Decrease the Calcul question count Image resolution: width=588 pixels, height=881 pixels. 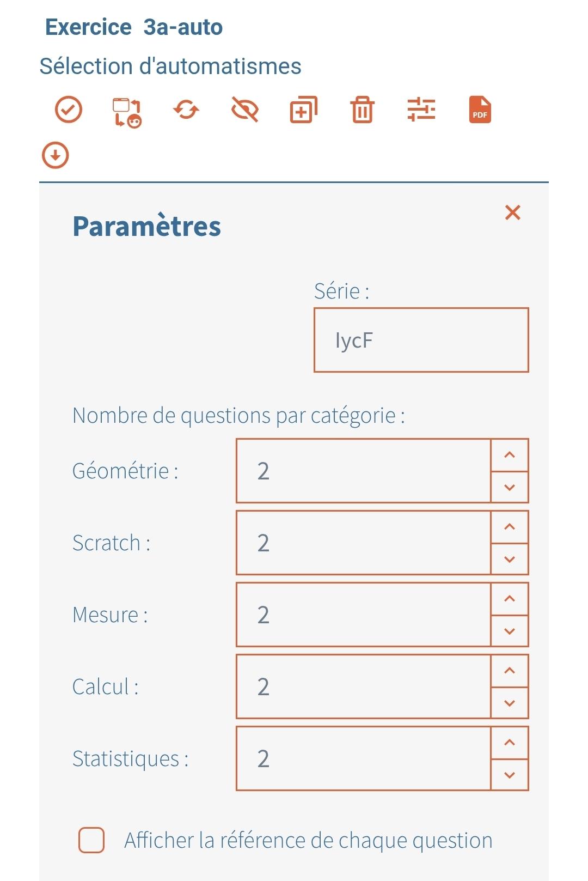coord(510,703)
